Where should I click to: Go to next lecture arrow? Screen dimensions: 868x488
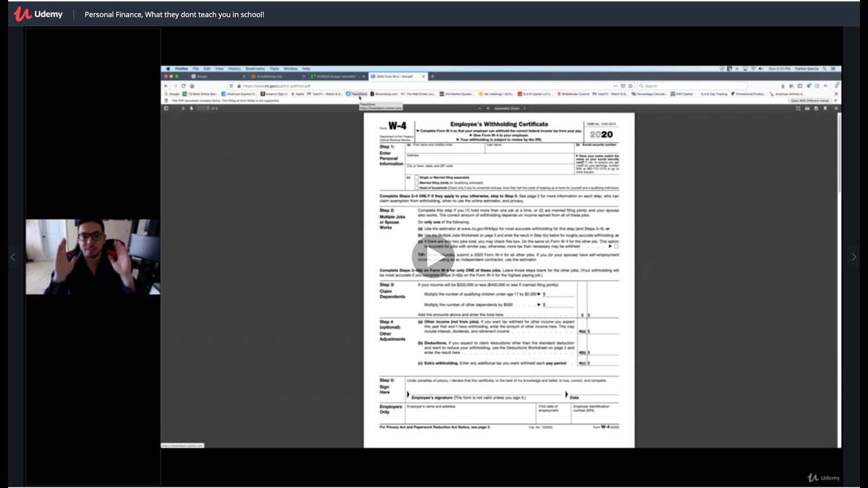coord(854,257)
